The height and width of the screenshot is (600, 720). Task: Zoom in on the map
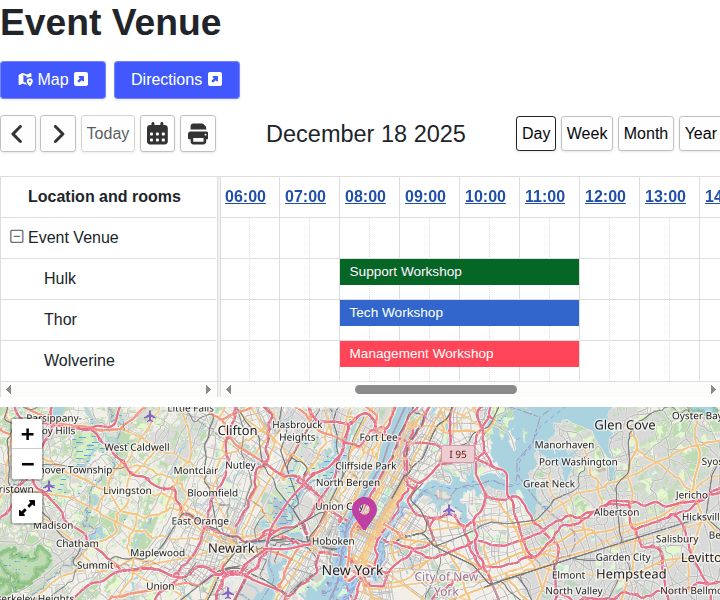click(x=27, y=434)
